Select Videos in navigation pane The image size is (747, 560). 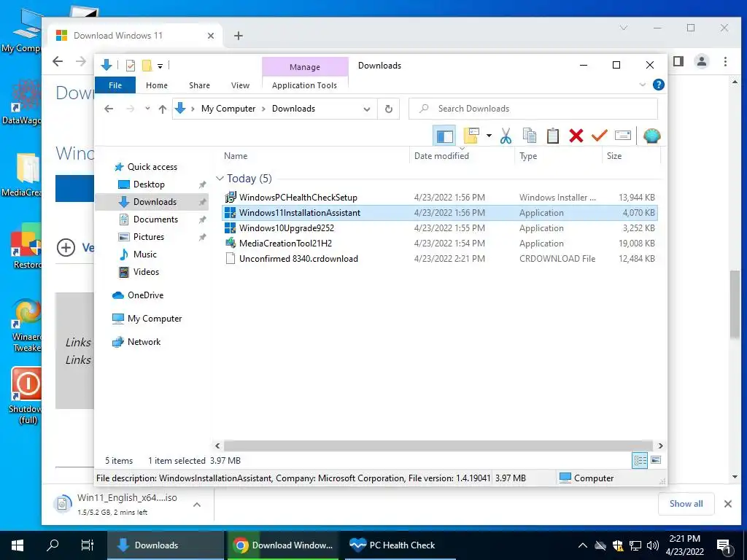click(x=146, y=272)
